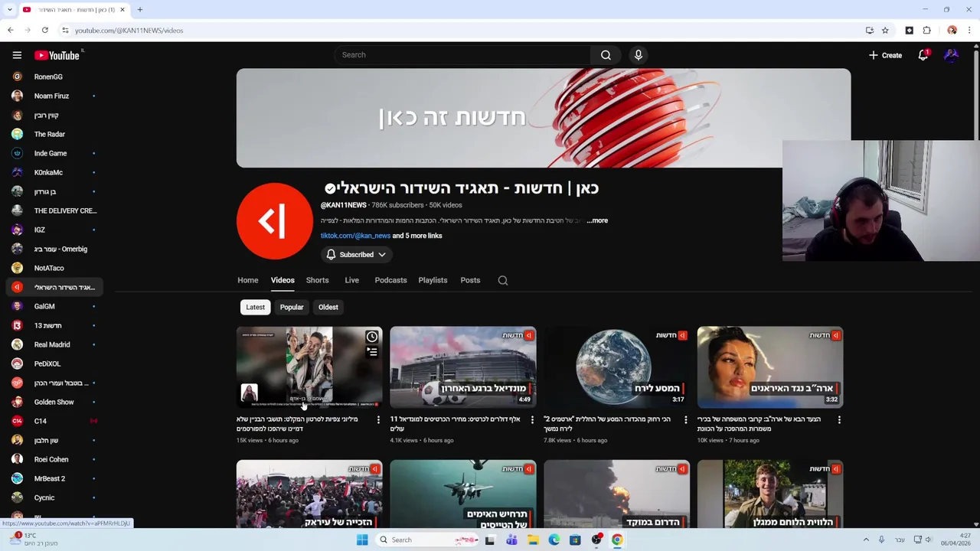Viewport: 980px width, 551px height.
Task: Click the YouTube search input field
Action: (462, 55)
